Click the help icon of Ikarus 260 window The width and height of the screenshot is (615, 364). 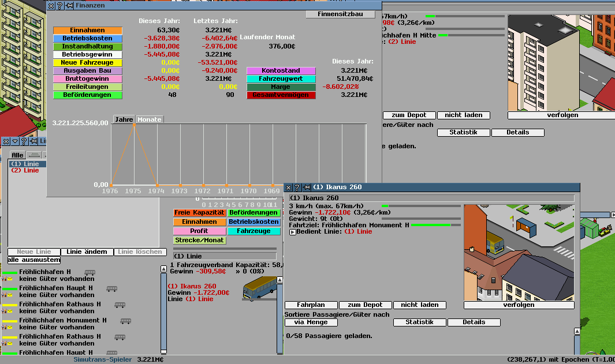click(x=297, y=187)
